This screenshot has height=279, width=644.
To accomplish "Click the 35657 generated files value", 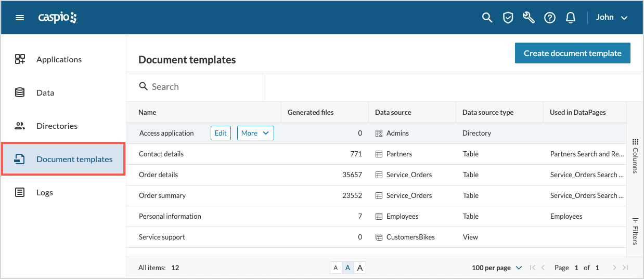I will click(352, 175).
